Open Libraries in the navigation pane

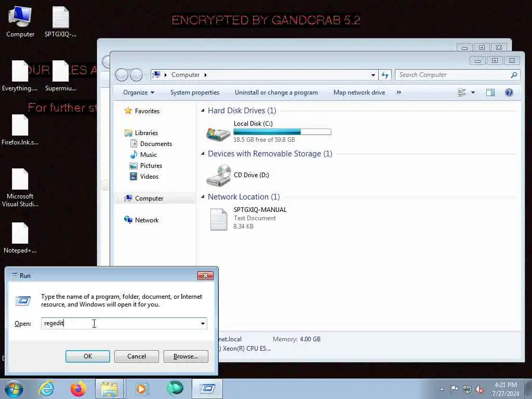(146, 132)
